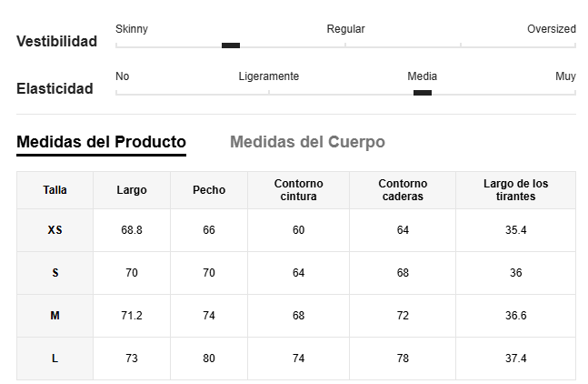Click the Regular label on fit scale
Image resolution: width=588 pixels, height=384 pixels.
pyautogui.click(x=345, y=29)
